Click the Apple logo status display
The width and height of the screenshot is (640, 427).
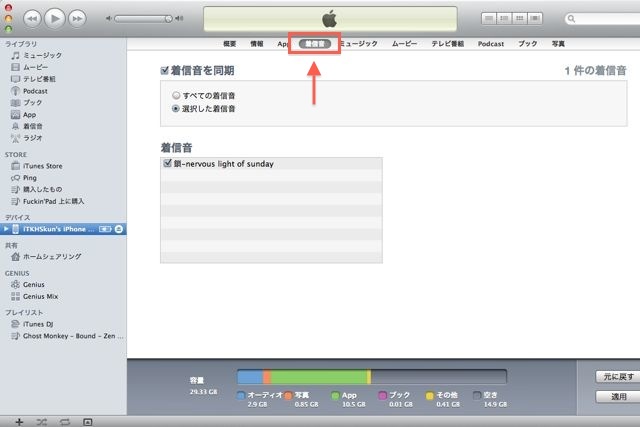pyautogui.click(x=330, y=19)
